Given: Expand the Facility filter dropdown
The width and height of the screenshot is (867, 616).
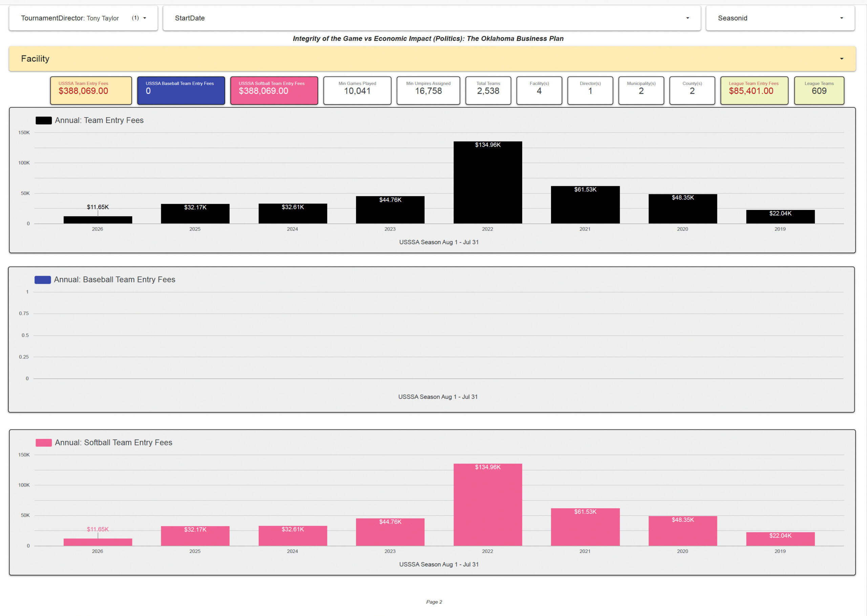Looking at the screenshot, I should [432, 59].
